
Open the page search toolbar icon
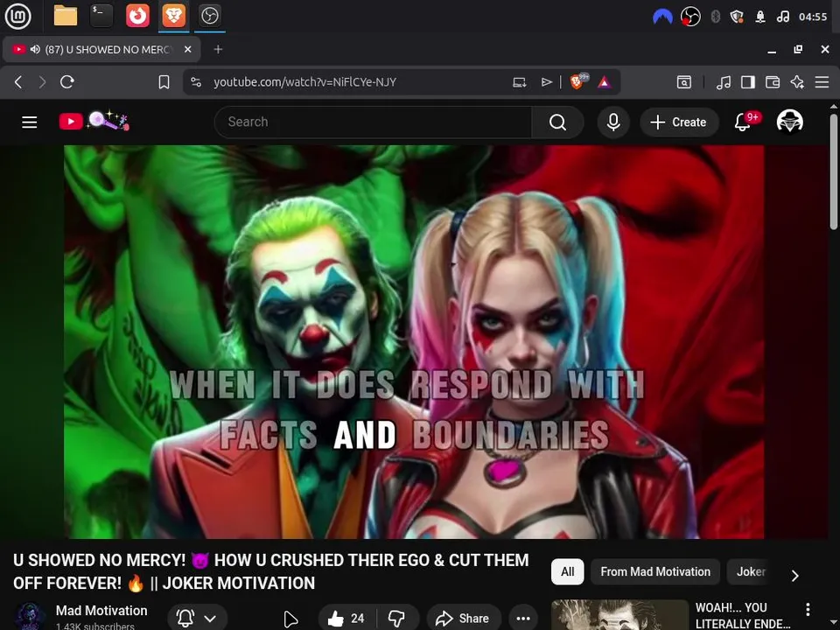[684, 82]
